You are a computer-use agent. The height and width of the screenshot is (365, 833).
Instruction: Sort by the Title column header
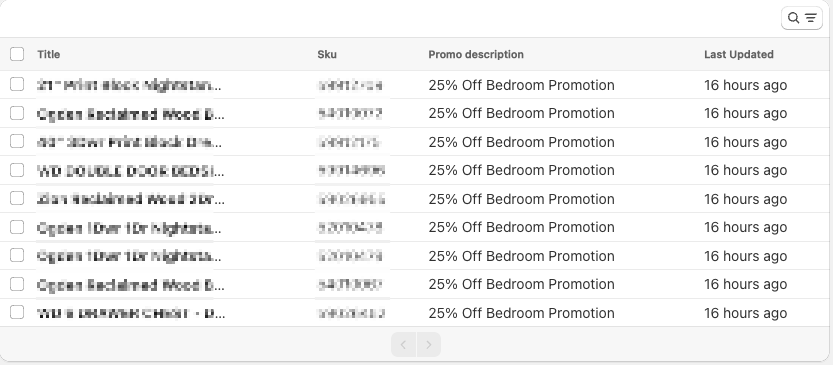click(48, 54)
